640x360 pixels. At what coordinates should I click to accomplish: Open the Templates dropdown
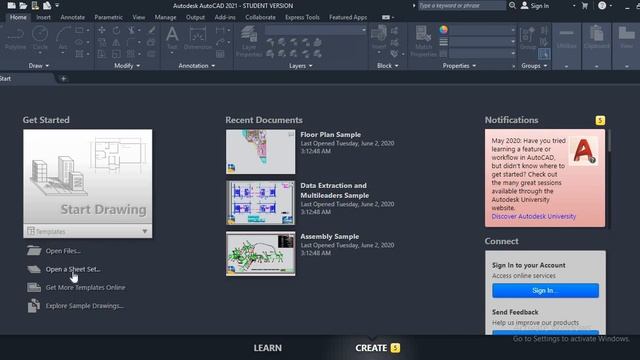[x=88, y=231]
